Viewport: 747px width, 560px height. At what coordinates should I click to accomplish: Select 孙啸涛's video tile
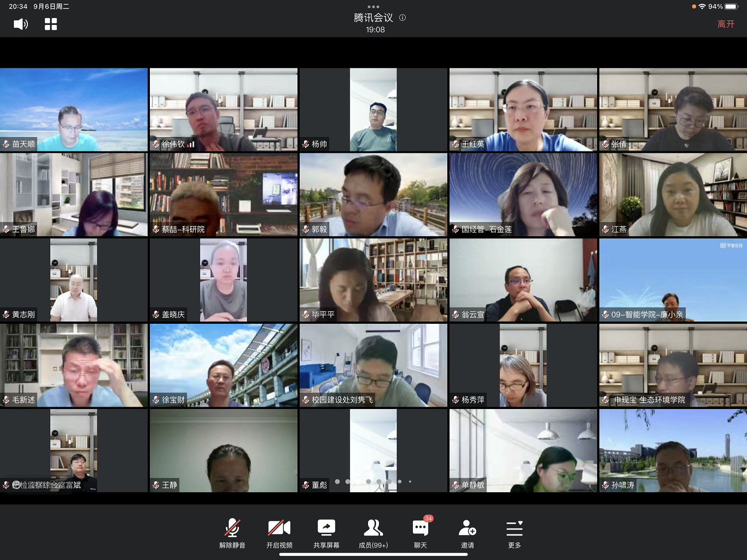coord(673,450)
